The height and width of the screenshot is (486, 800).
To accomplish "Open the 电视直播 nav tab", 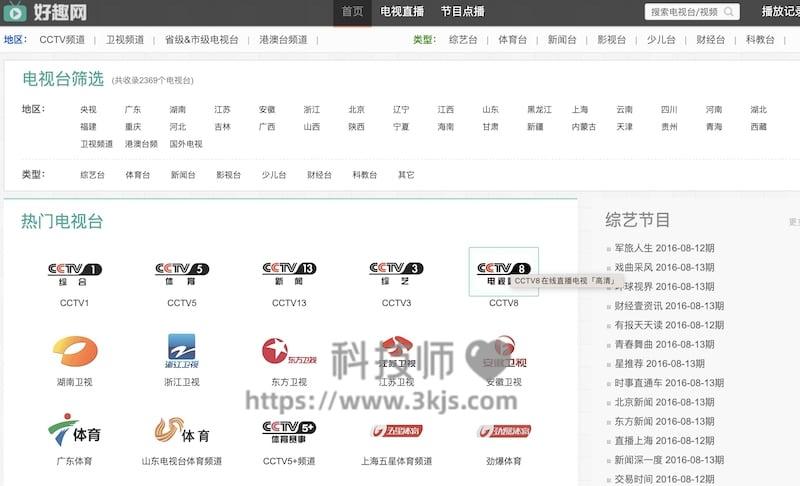I will (402, 12).
